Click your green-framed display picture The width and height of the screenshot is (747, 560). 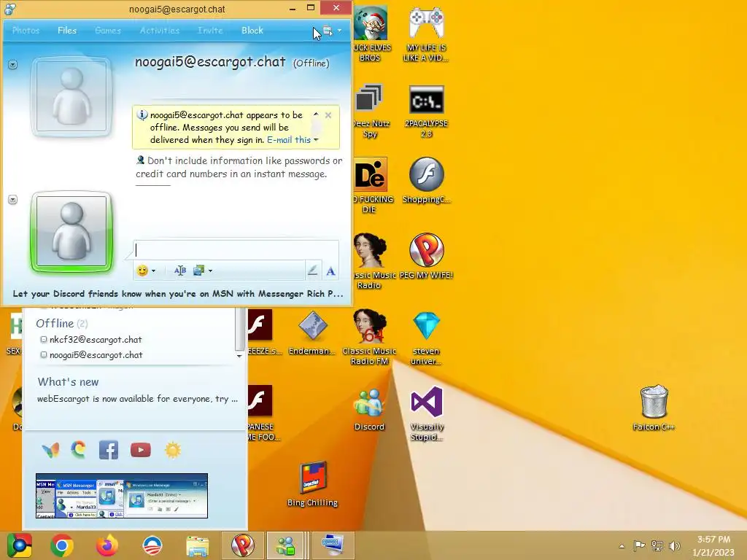coord(71,231)
